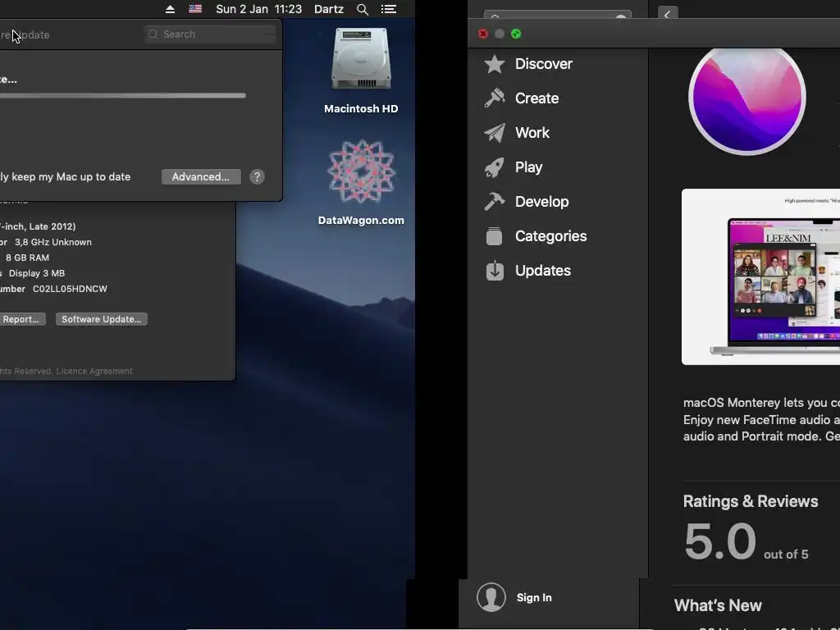
Task: Click the update checking progress bar
Action: [x=123, y=95]
